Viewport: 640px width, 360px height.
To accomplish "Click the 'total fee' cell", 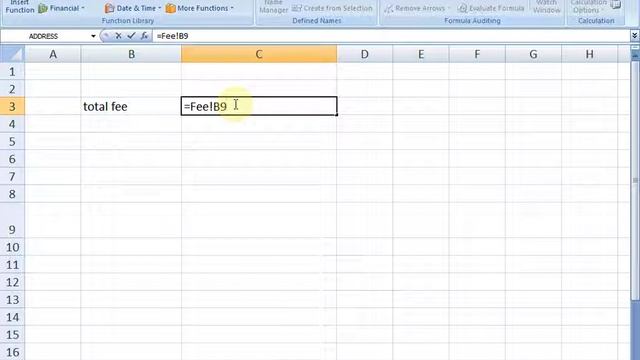I will pos(131,107).
